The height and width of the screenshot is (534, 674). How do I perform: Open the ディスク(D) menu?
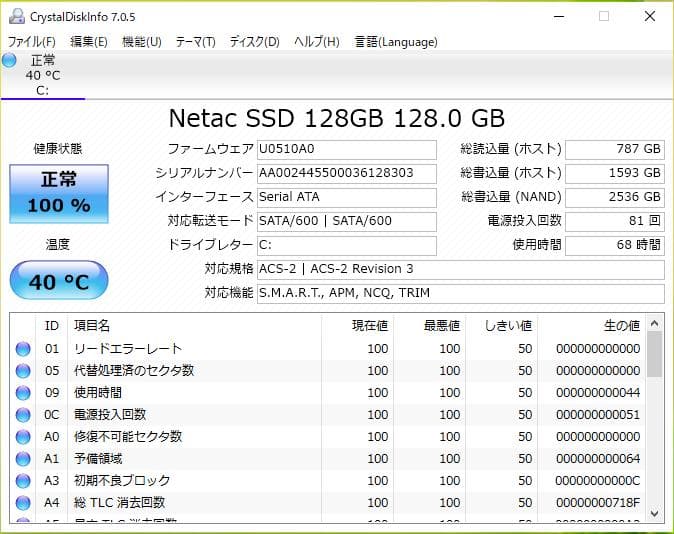pyautogui.click(x=254, y=42)
